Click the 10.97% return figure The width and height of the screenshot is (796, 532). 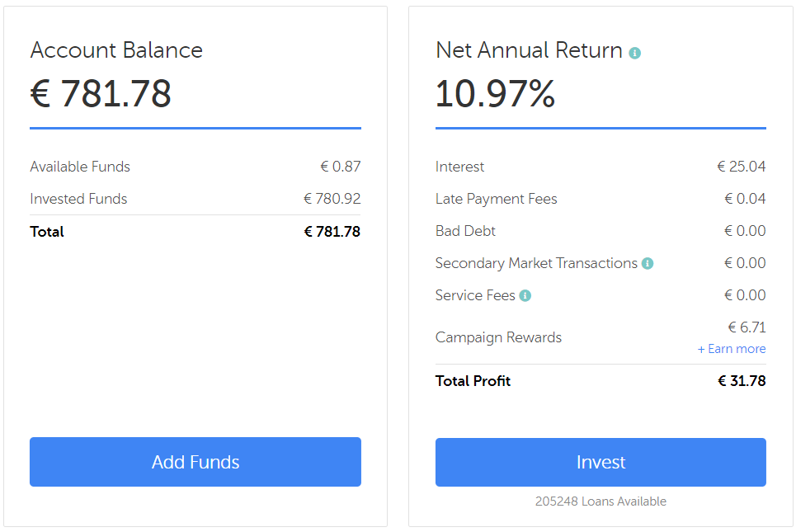point(496,94)
